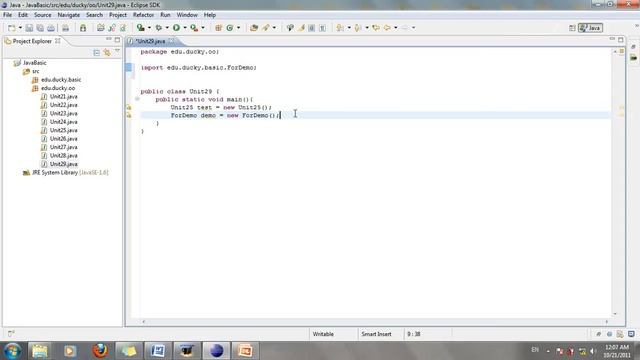Click the Toggle Mark Occurrences icon

pos(301,28)
